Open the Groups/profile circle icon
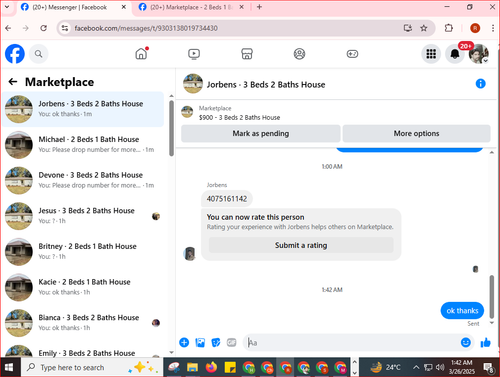 (x=299, y=54)
